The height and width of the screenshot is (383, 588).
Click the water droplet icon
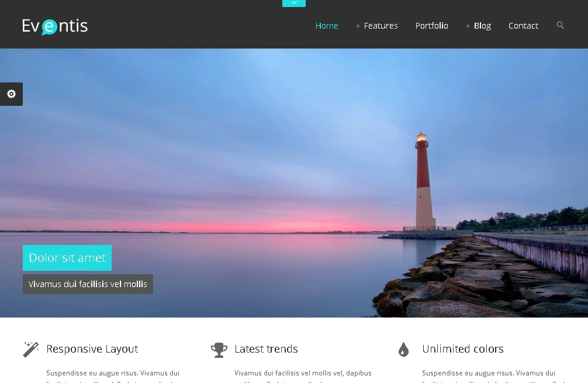coord(403,350)
